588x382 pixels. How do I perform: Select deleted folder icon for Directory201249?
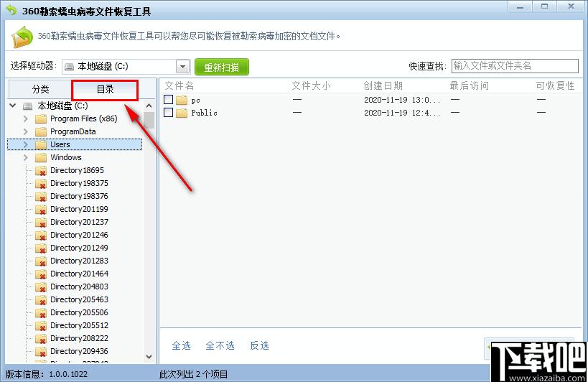[x=40, y=248]
